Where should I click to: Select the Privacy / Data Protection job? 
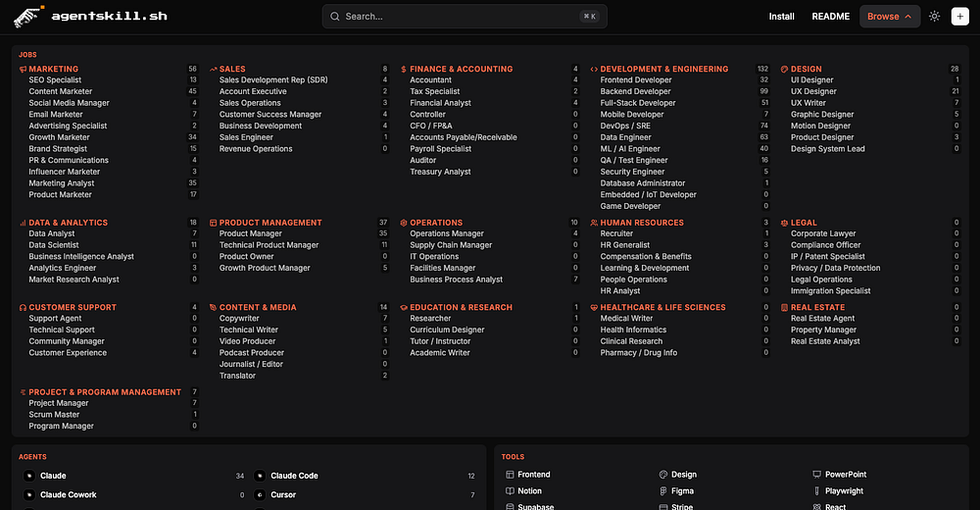pos(836,269)
